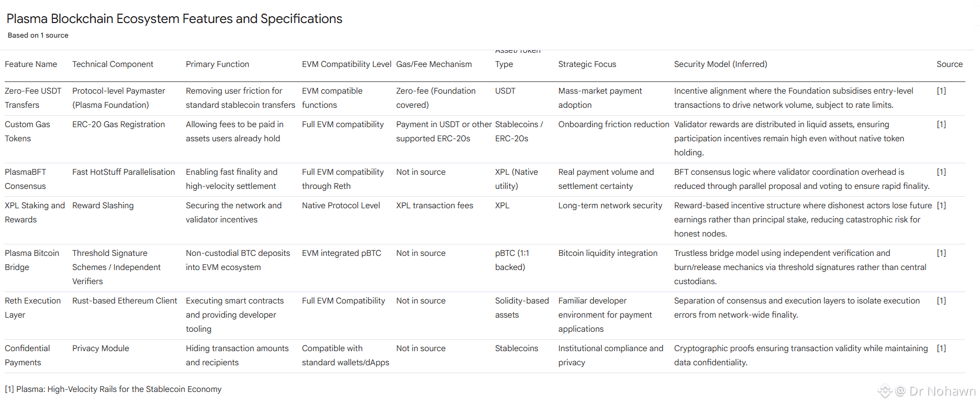
Task: Select the 'Reth Execution Layer' feature cell
Action: click(32, 308)
